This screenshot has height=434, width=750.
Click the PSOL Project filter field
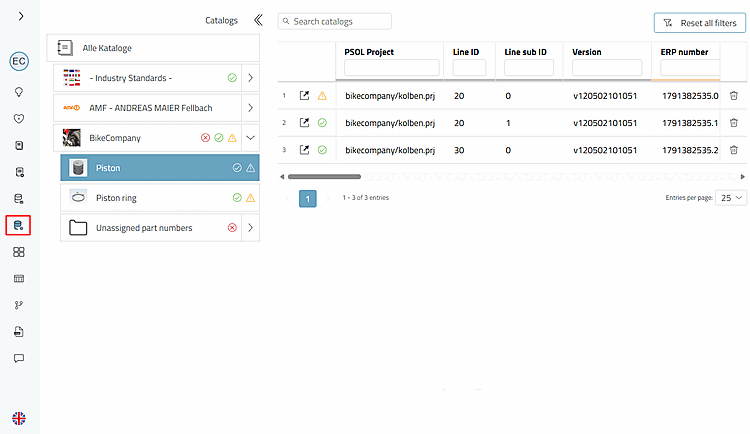click(x=392, y=67)
